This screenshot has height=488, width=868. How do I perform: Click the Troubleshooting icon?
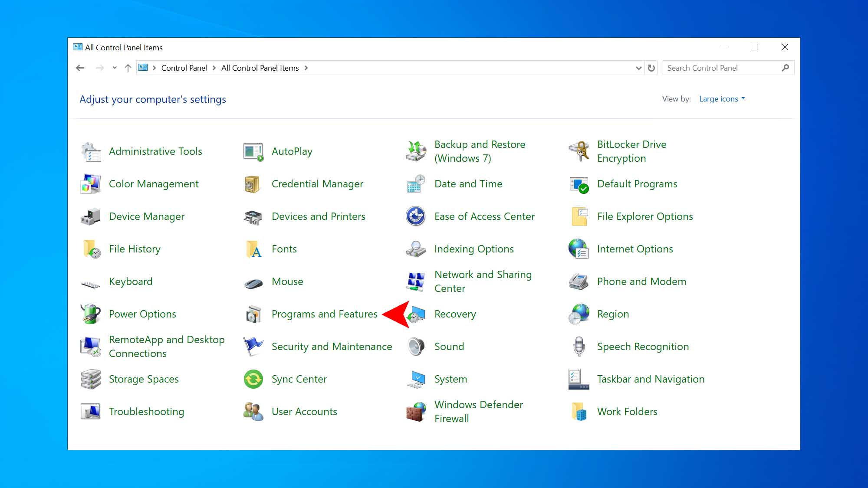point(91,412)
